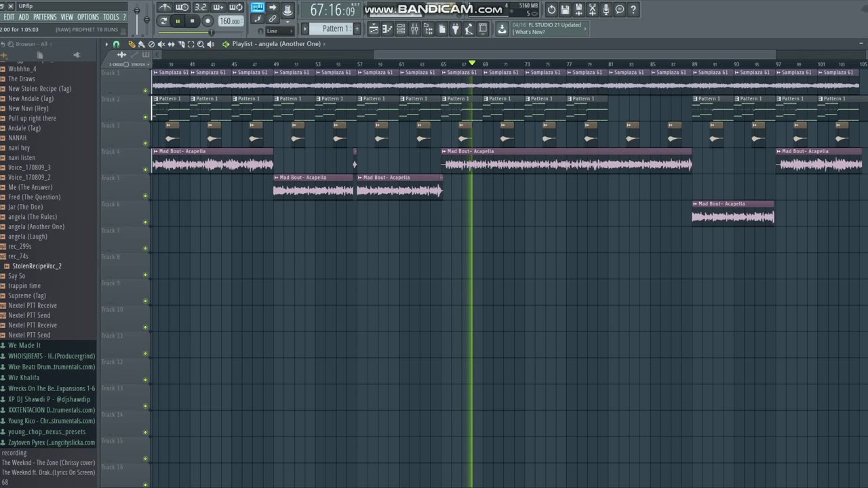868x488 pixels.
Task: Select the Draw pencil tool
Action: coord(132,44)
